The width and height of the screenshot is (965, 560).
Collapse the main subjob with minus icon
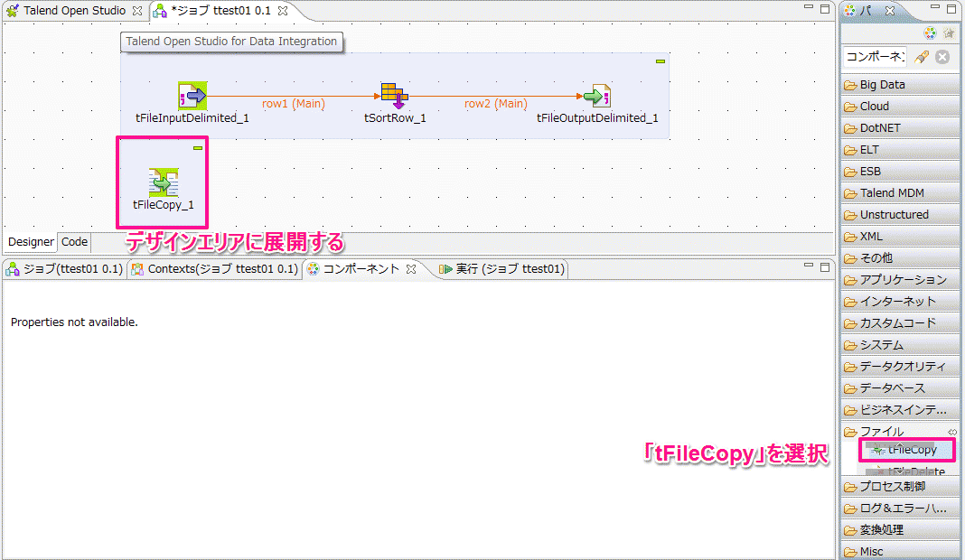click(661, 61)
